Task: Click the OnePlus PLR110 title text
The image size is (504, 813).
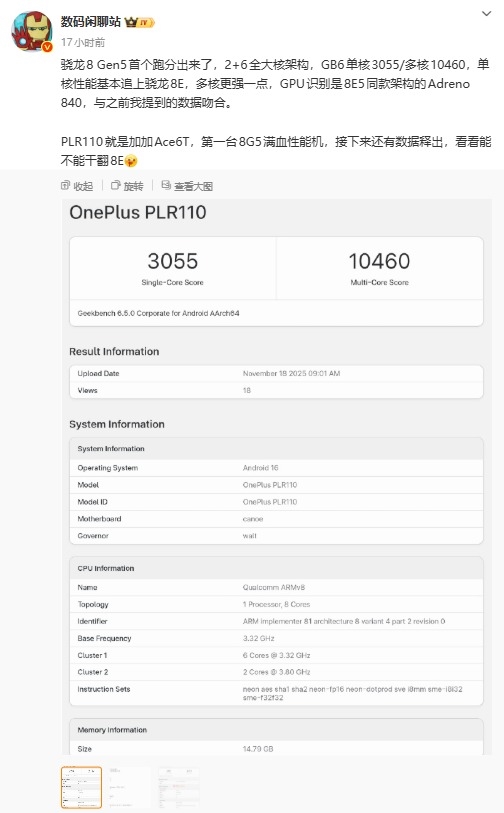Action: click(138, 212)
